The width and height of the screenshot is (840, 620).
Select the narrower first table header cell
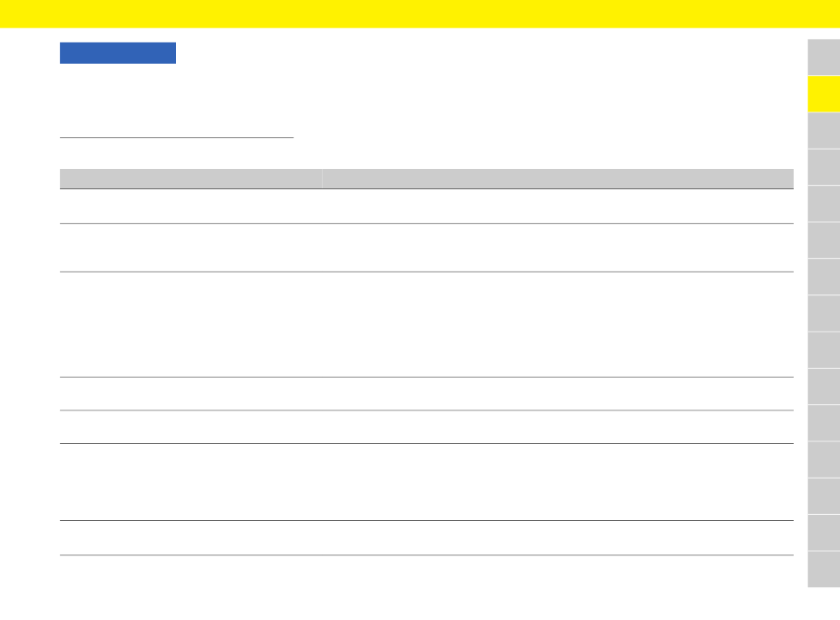point(191,179)
